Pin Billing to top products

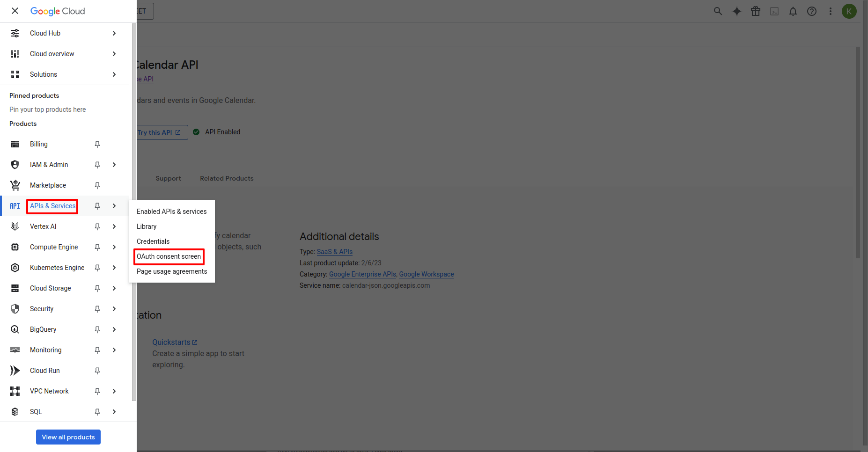click(x=97, y=144)
